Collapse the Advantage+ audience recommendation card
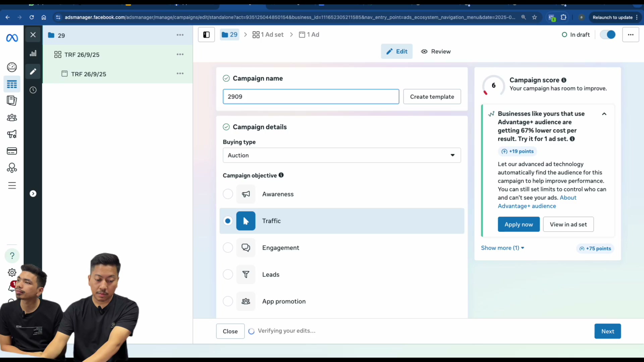This screenshot has width=644, height=362. [x=604, y=114]
